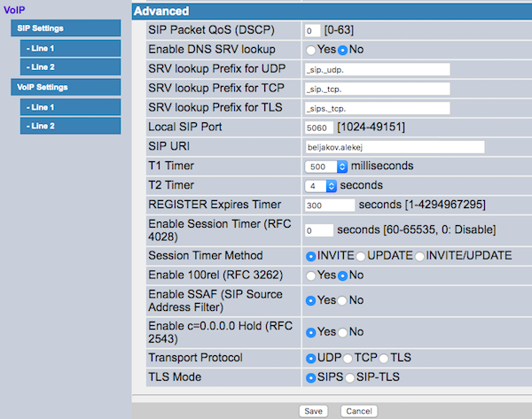Click the SIP Packet QoS (DSCP) field
532x419 pixels.
click(x=312, y=31)
